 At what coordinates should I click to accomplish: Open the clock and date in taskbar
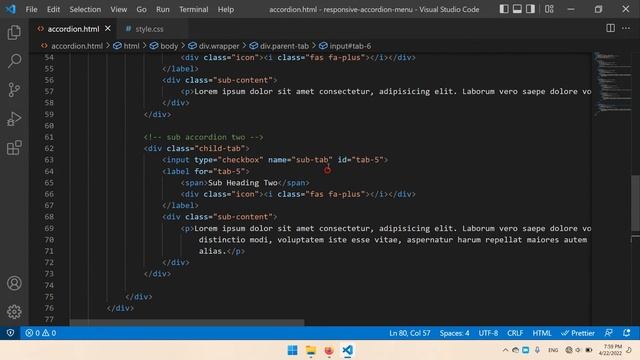point(610,350)
